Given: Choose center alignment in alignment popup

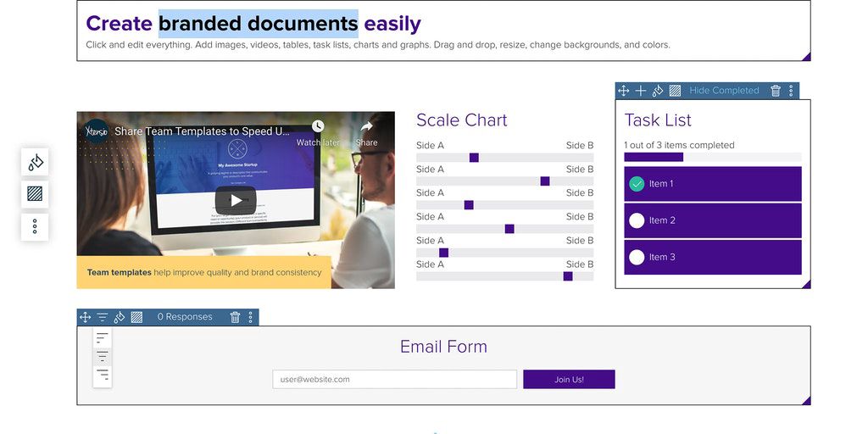Looking at the screenshot, I should click(x=103, y=356).
